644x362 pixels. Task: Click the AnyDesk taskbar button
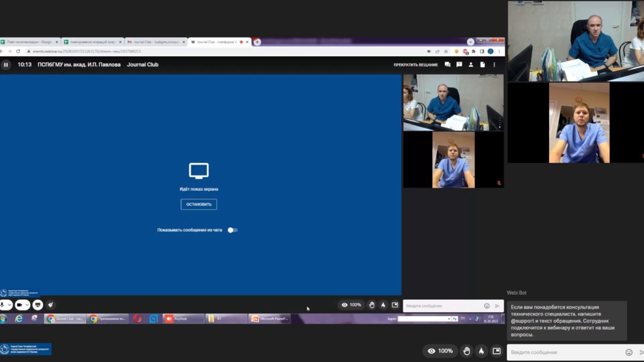[x=183, y=319]
